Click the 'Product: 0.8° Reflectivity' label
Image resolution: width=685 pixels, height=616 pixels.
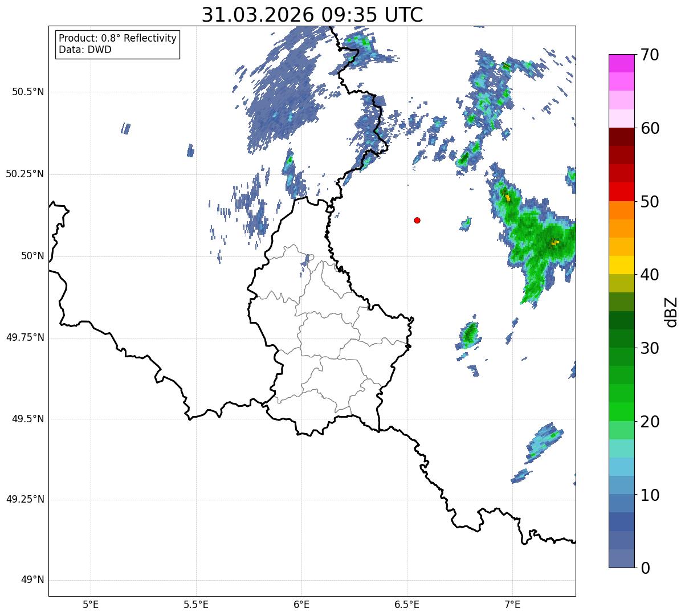118,38
